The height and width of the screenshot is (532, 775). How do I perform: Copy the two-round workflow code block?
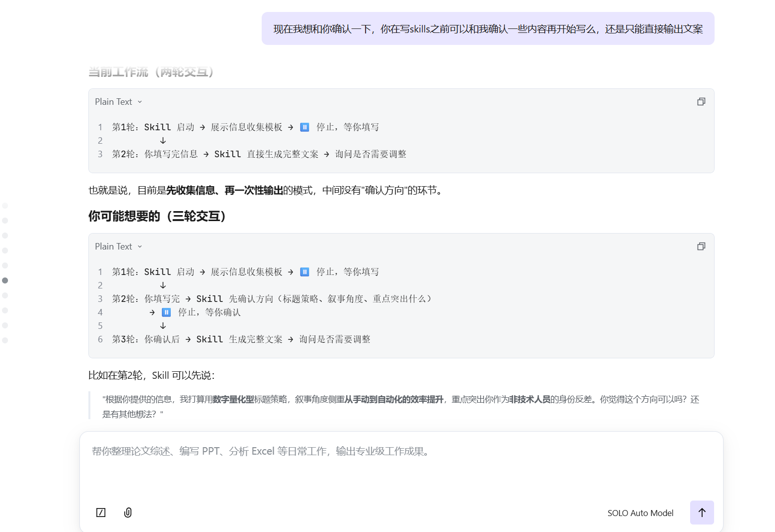coord(701,102)
